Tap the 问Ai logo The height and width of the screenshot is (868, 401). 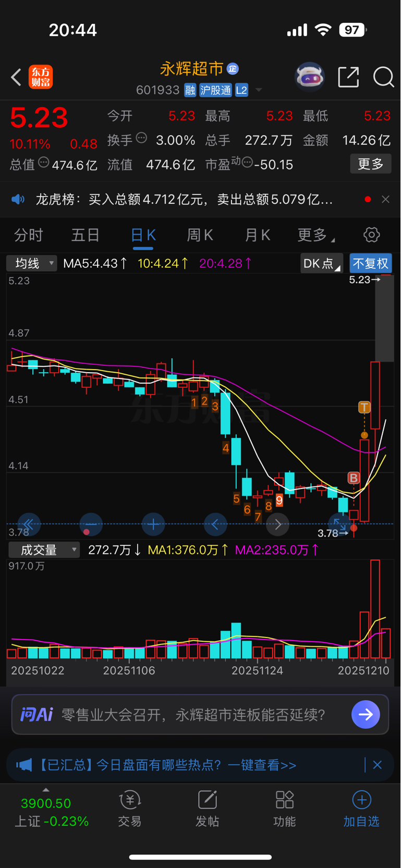pos(37,714)
